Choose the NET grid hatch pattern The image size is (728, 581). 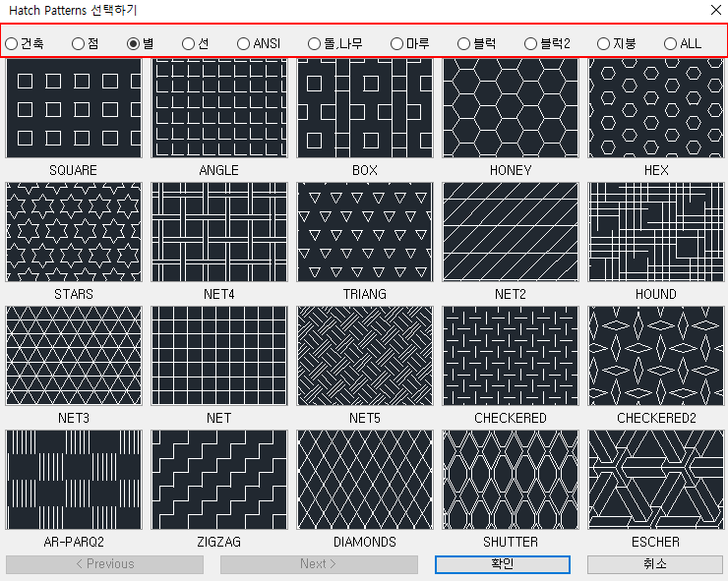coord(219,356)
